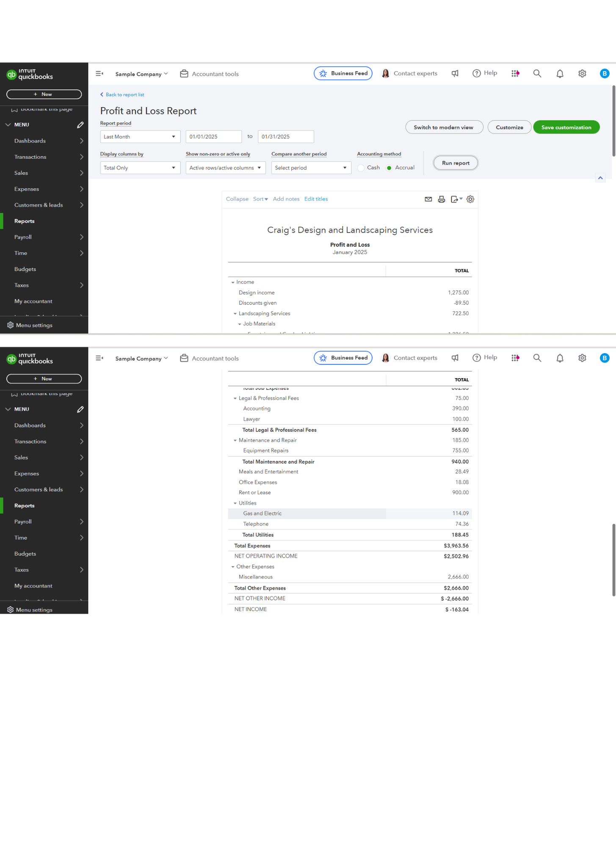The height and width of the screenshot is (847, 616).
Task: Open settings gear in bottom header
Action: [x=582, y=358]
